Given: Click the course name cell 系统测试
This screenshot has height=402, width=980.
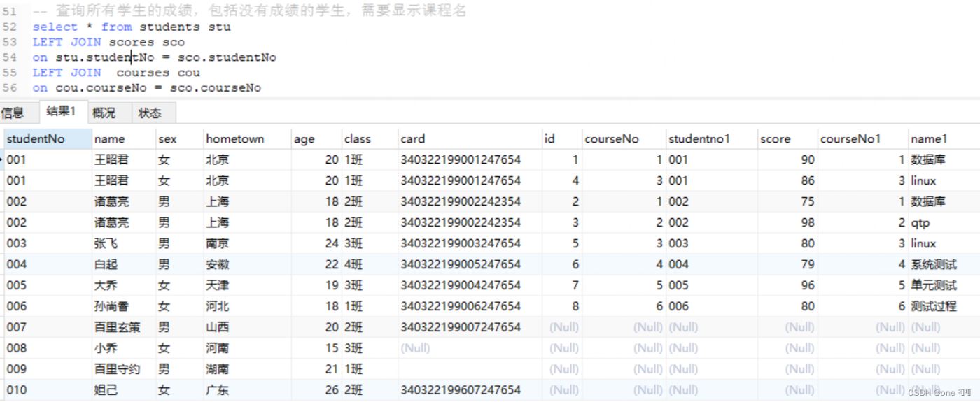Looking at the screenshot, I should click(933, 264).
